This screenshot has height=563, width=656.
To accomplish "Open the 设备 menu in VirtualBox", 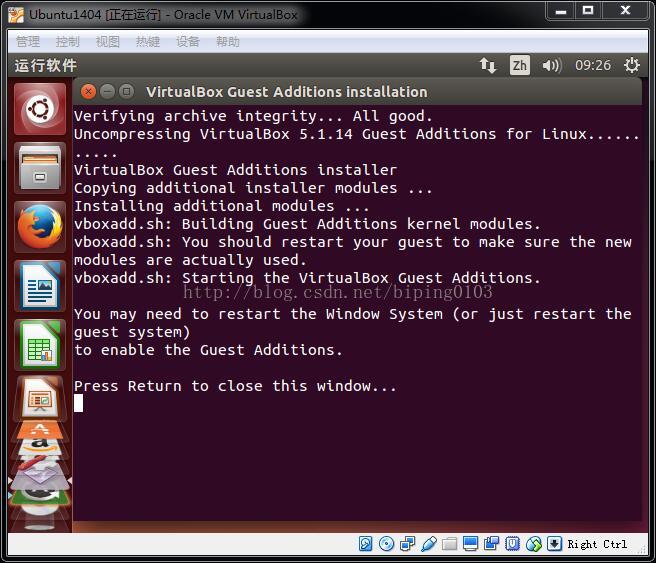I will tap(188, 41).
